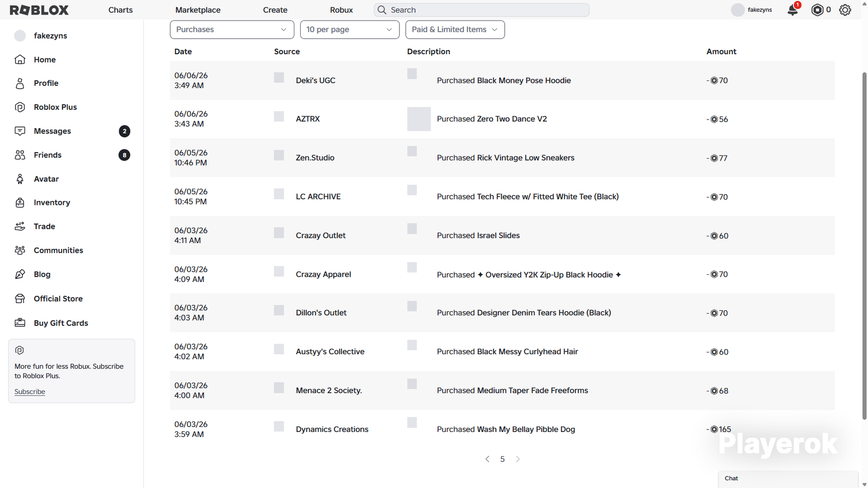Open Rick Vintage Low Sneakers item
This screenshot has height=488, width=868.
[525, 158]
